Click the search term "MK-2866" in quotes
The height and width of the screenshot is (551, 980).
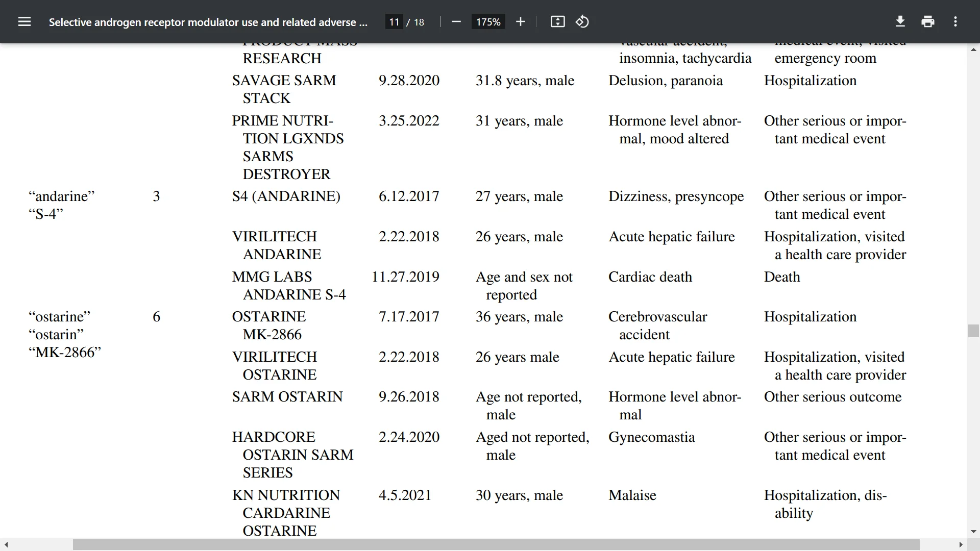pyautogui.click(x=65, y=353)
